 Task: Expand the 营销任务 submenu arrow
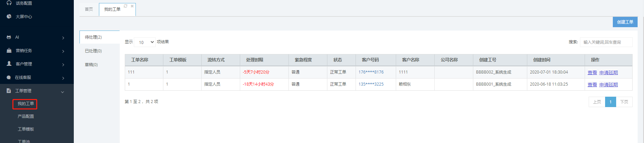coord(63,51)
